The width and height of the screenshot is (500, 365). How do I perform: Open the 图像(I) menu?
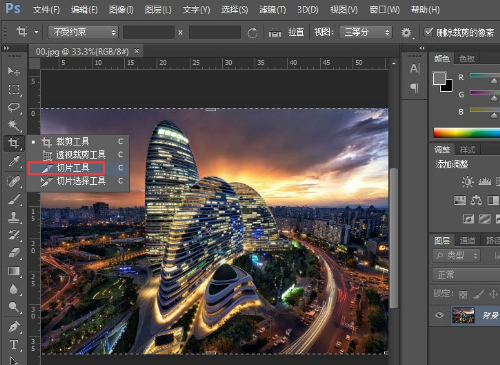(121, 10)
